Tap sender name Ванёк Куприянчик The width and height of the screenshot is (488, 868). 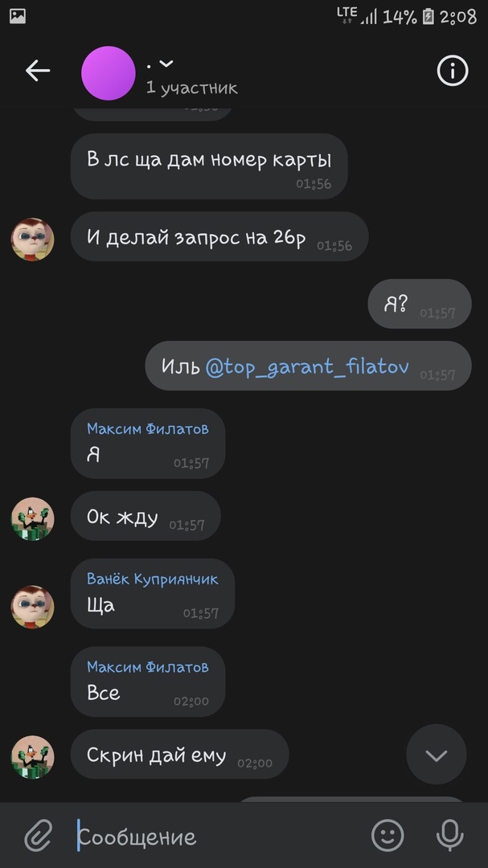152,579
